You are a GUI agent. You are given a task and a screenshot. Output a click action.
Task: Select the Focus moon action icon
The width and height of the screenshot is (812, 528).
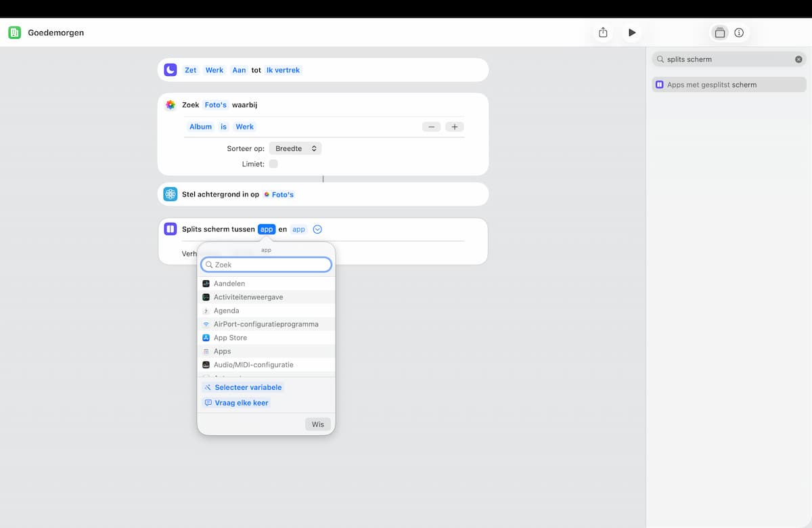(171, 70)
